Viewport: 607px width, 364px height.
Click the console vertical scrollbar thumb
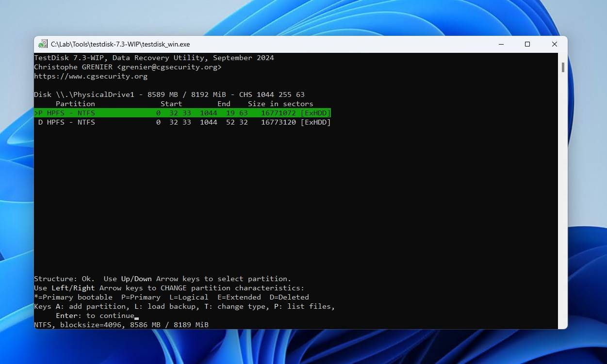point(563,67)
